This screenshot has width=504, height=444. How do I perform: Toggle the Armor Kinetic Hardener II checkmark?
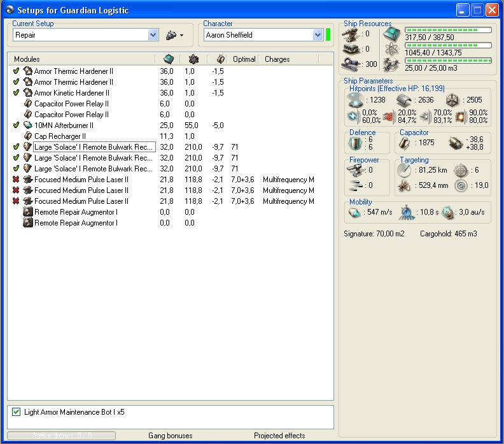tap(16, 92)
